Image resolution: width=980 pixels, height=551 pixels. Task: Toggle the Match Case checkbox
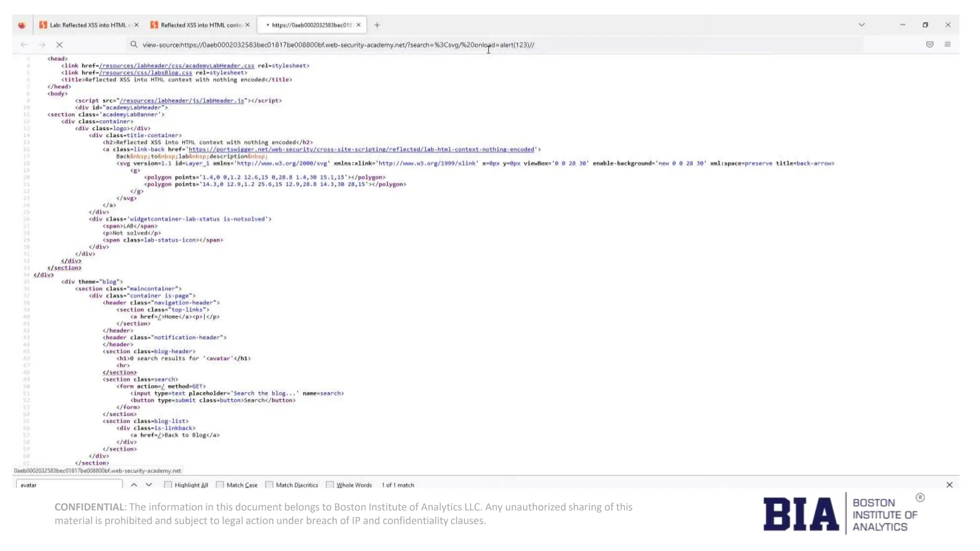(x=220, y=485)
